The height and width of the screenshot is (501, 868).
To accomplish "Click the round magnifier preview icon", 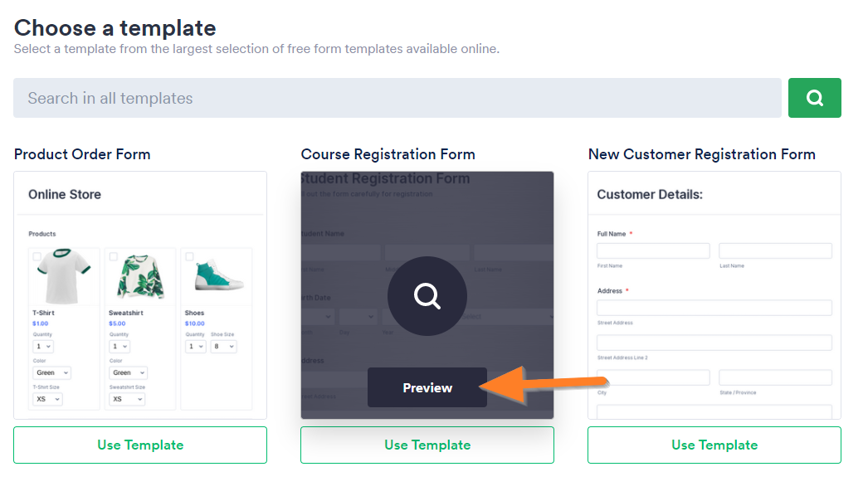I will 427,296.
